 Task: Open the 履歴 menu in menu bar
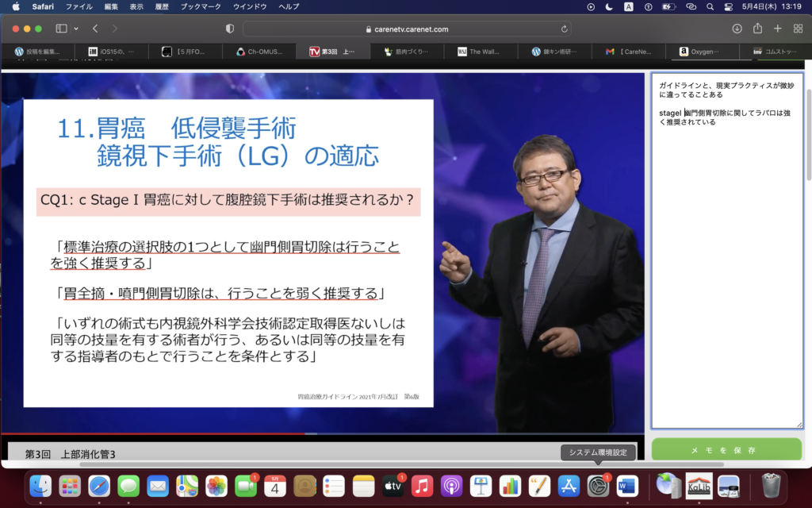[x=161, y=6]
